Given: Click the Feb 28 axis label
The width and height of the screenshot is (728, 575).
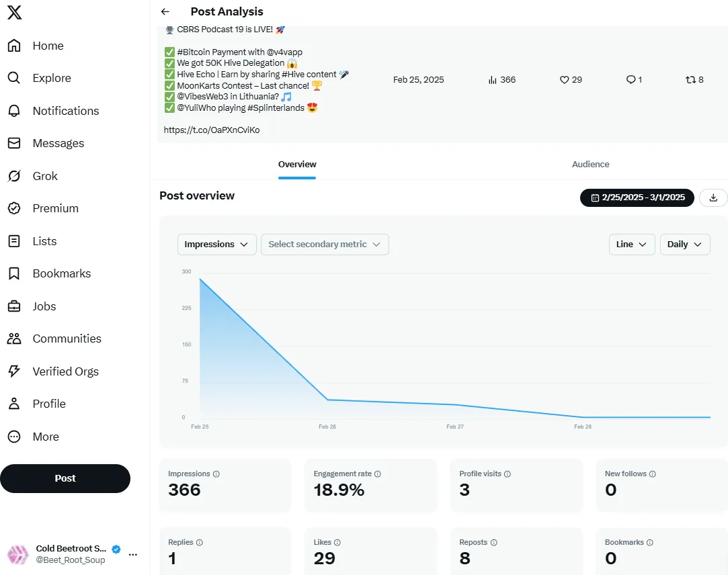Looking at the screenshot, I should (x=583, y=427).
